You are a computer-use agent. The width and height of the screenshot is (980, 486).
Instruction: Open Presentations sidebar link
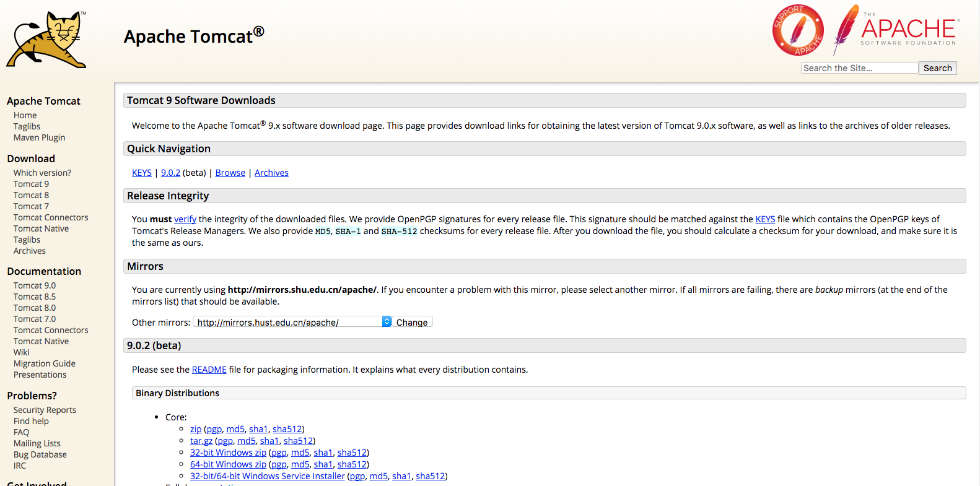pos(40,375)
